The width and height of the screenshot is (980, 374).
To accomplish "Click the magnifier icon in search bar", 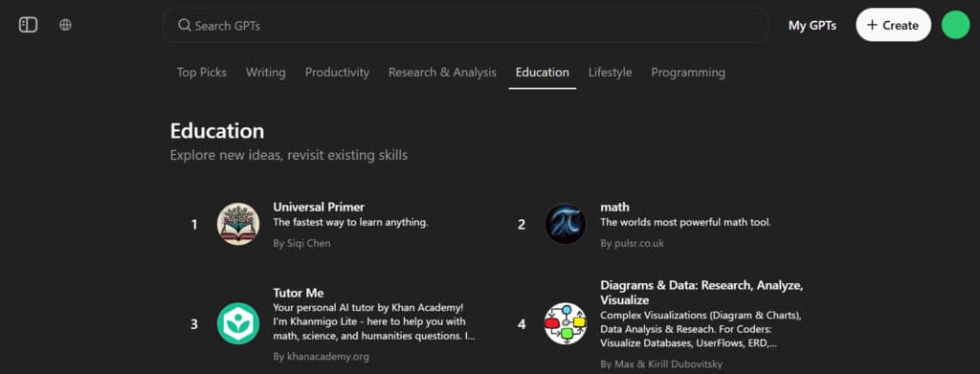I will (x=185, y=26).
